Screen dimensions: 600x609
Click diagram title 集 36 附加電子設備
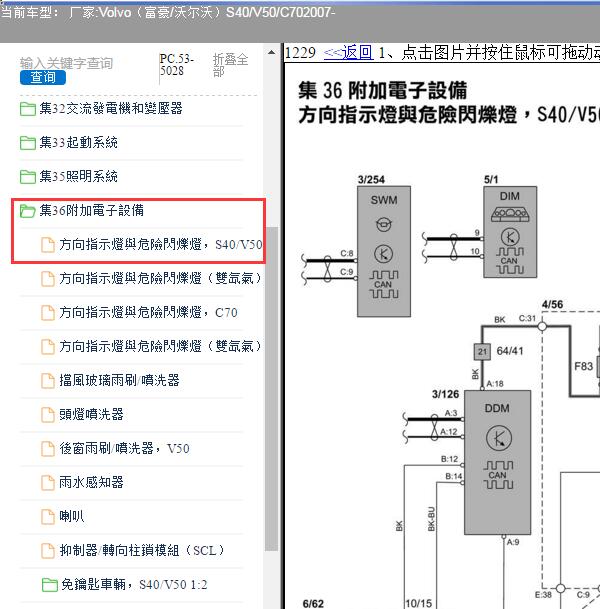[383, 90]
